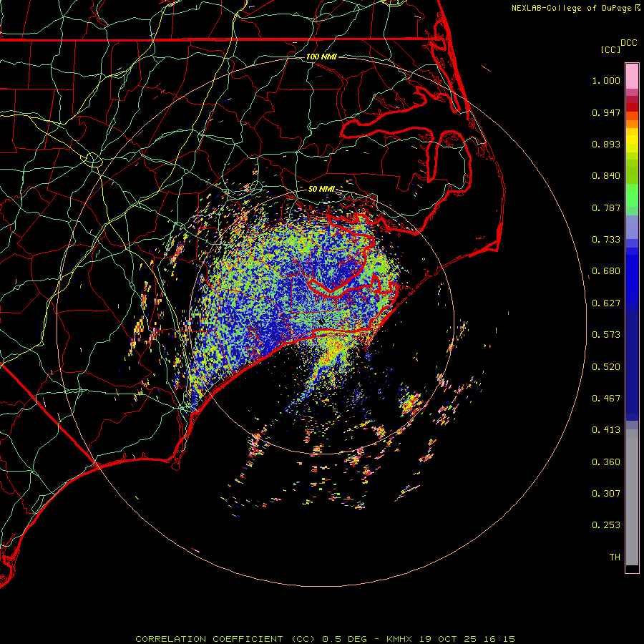This screenshot has height=644, width=644.
Task: Click the 100 NMI range ring label
Action: [x=321, y=57]
